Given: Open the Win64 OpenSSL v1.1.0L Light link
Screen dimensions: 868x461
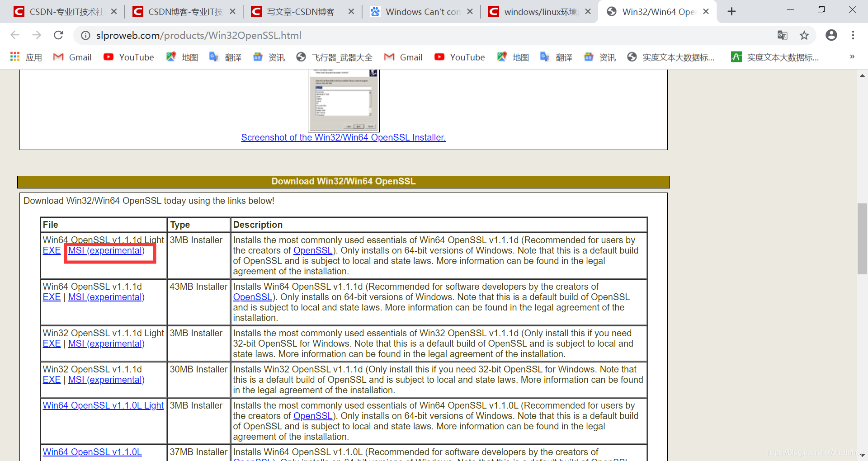Looking at the screenshot, I should point(103,405).
